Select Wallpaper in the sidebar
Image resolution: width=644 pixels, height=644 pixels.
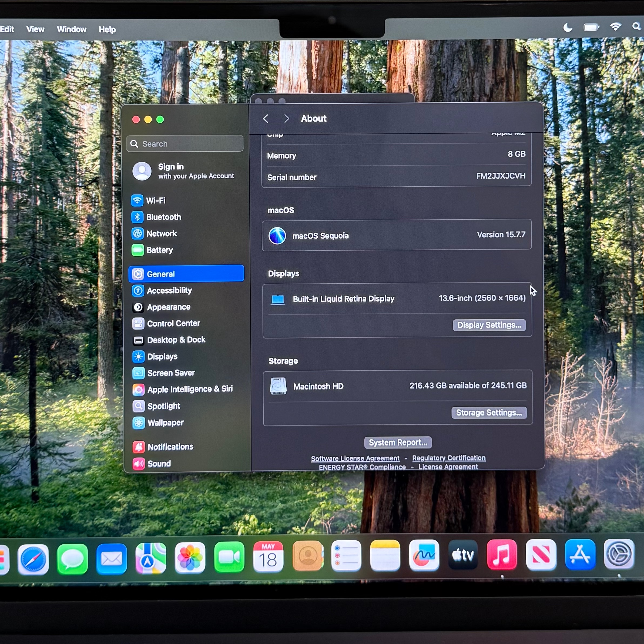coord(187,423)
